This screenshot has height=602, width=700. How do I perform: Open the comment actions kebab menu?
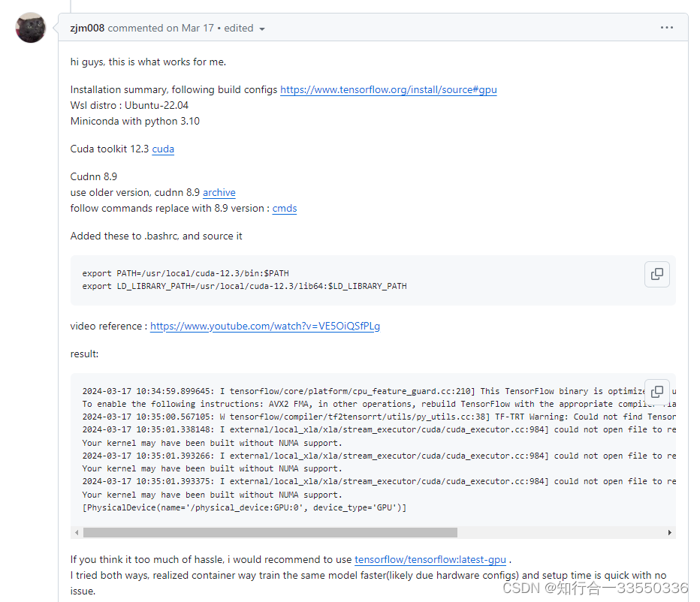(x=667, y=27)
